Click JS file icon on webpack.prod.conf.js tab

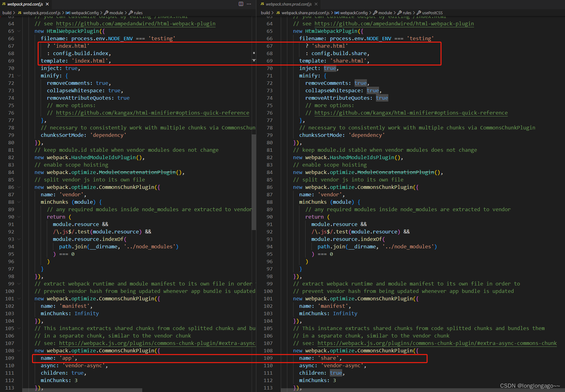[4, 4]
